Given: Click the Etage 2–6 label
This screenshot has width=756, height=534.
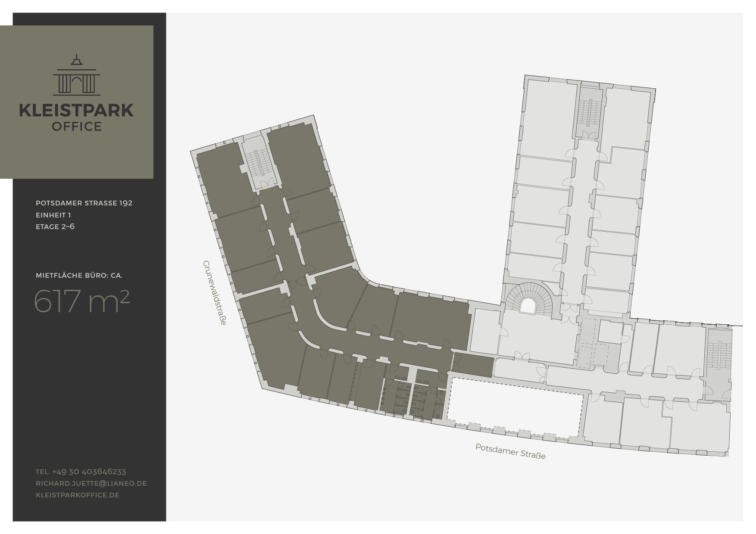Looking at the screenshot, I should pos(55,227).
